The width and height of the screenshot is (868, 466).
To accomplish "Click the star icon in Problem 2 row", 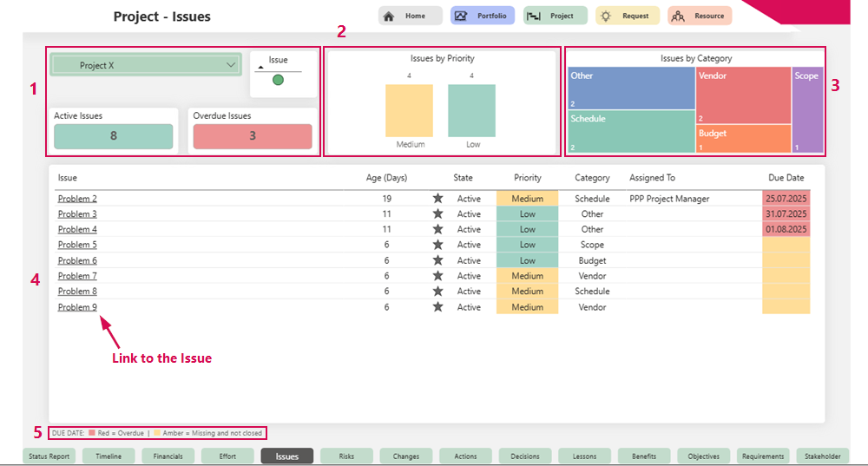I will pos(437,199).
